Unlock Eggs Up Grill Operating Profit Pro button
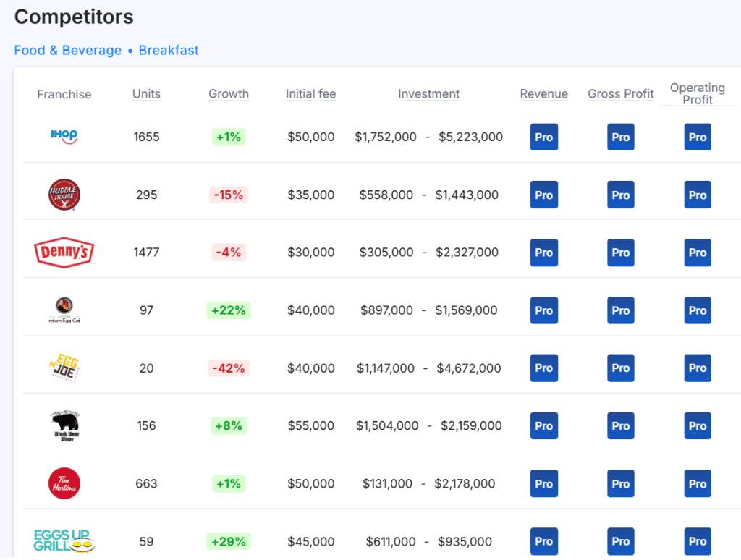The image size is (741, 560). (698, 541)
